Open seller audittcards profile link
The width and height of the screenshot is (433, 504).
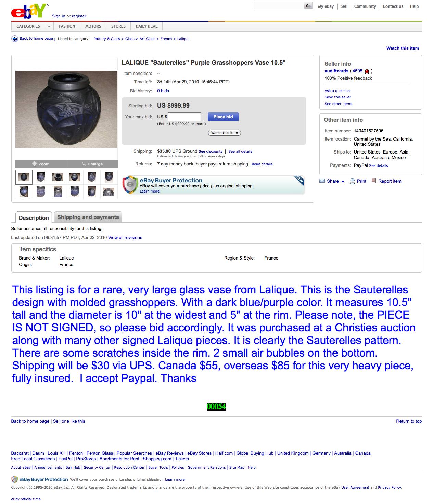[336, 71]
